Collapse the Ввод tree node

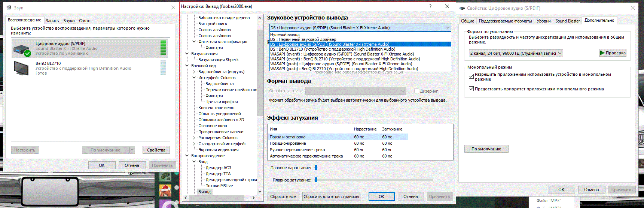click(194, 162)
